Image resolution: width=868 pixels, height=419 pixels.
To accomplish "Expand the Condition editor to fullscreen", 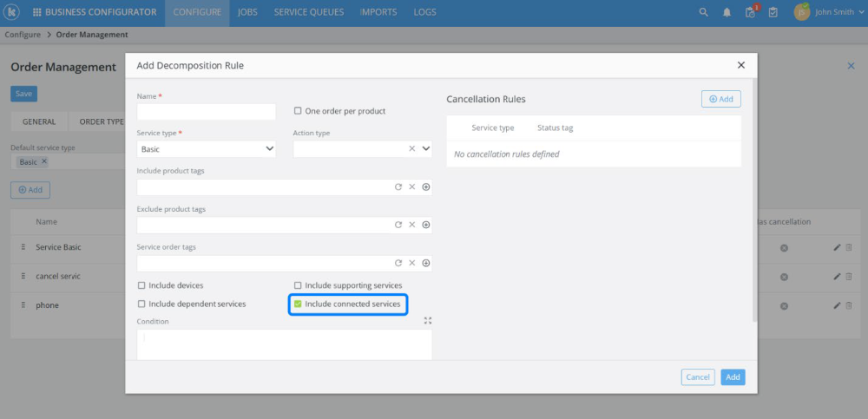I will (x=427, y=321).
